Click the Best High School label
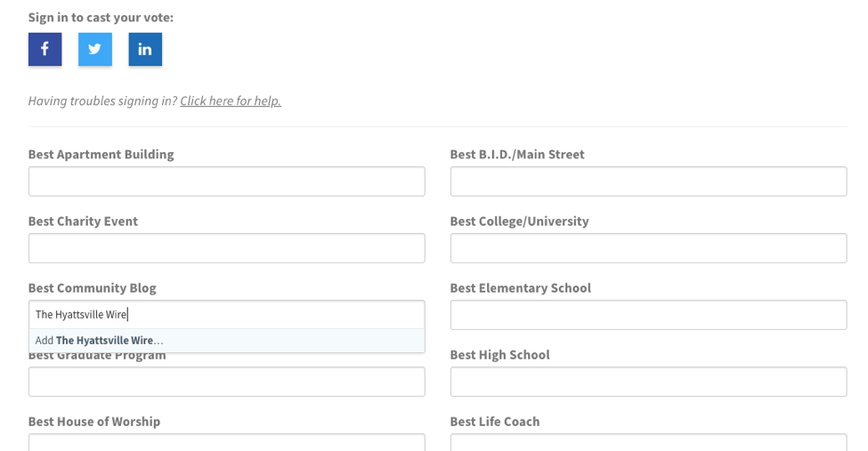The height and width of the screenshot is (451, 868). (x=499, y=355)
